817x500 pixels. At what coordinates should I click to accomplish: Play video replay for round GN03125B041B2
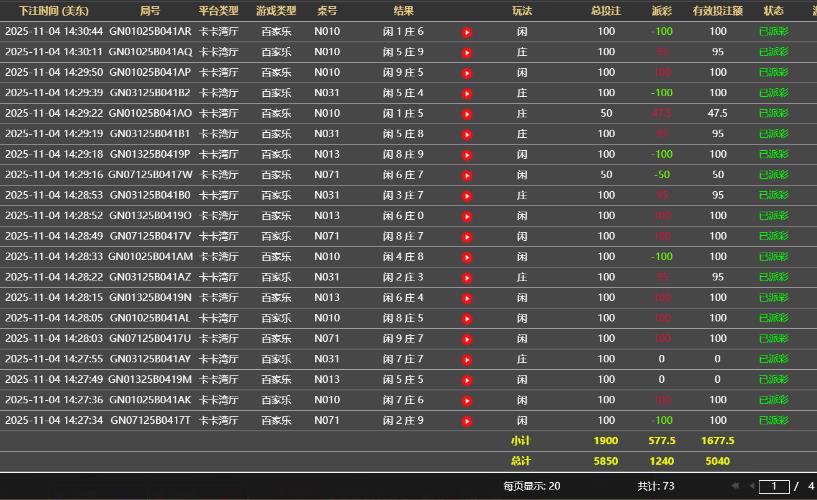(467, 93)
